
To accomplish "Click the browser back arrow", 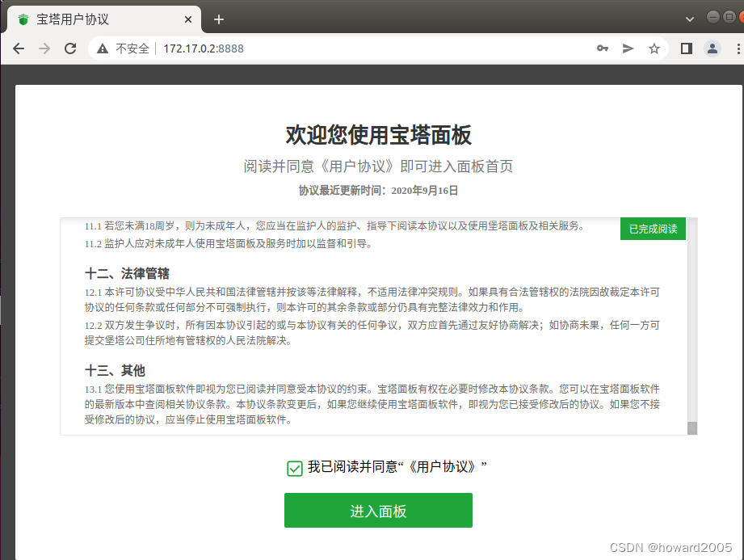I will [x=19, y=48].
